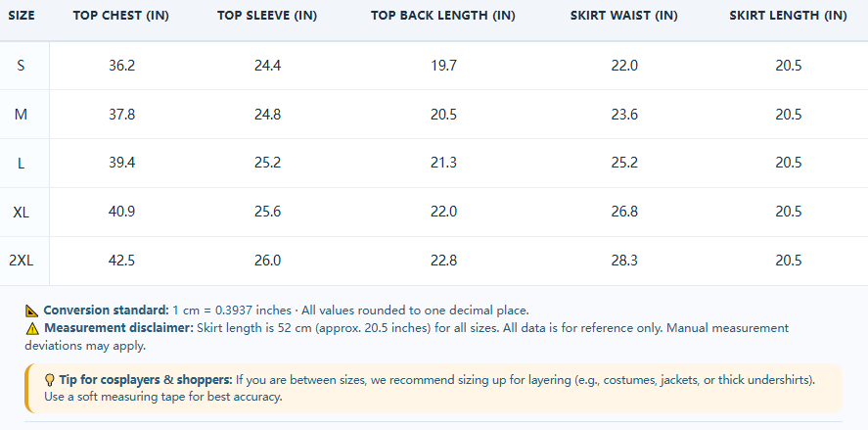Click the 36.2 chest value for size S
Image resolution: width=868 pixels, height=430 pixels.
pyautogui.click(x=121, y=66)
